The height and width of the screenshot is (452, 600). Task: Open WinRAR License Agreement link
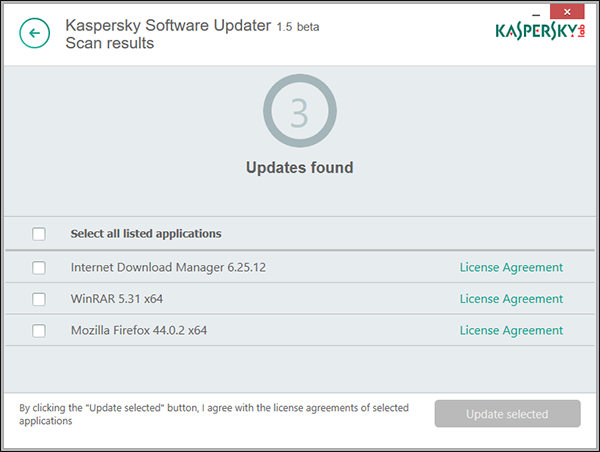[x=511, y=299]
